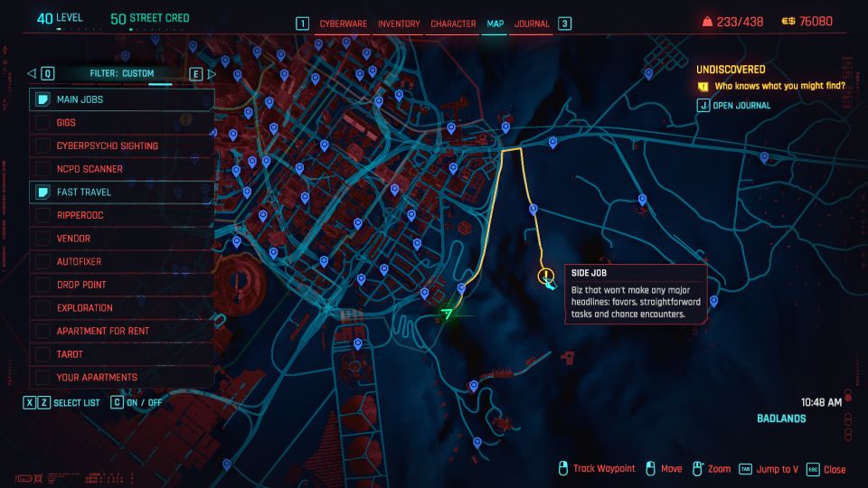The height and width of the screenshot is (488, 868).
Task: Click the carry weight icon near 233/438
Action: [x=707, y=22]
